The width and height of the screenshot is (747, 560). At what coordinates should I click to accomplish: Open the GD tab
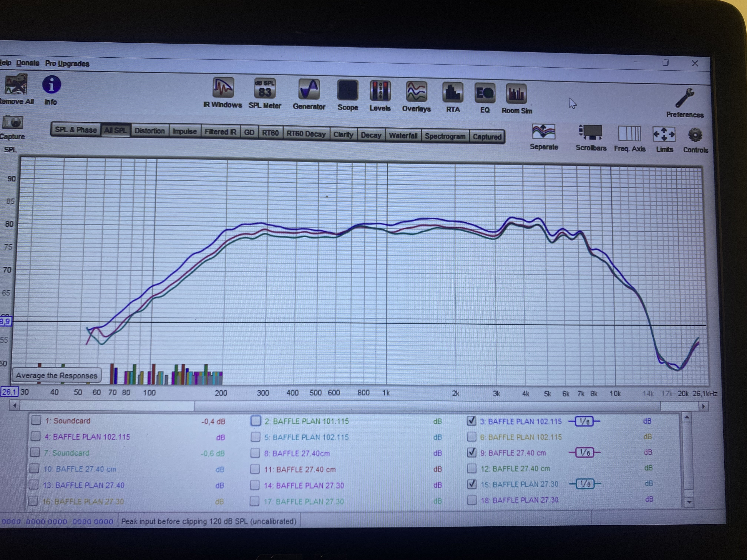coord(249,133)
